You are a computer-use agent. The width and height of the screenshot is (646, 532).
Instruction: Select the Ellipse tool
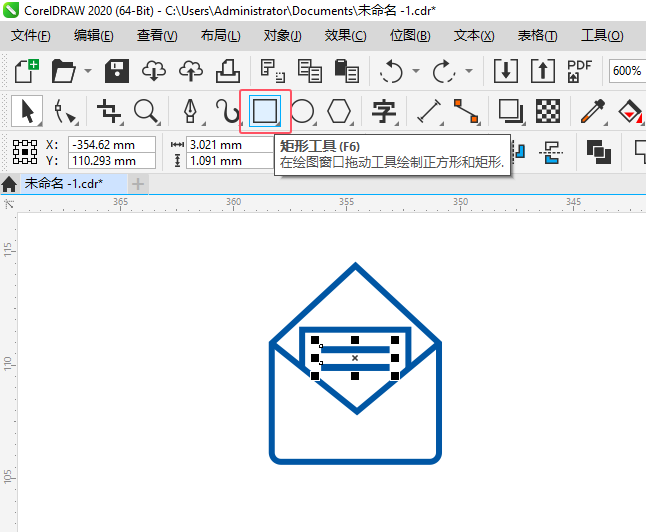[x=302, y=111]
